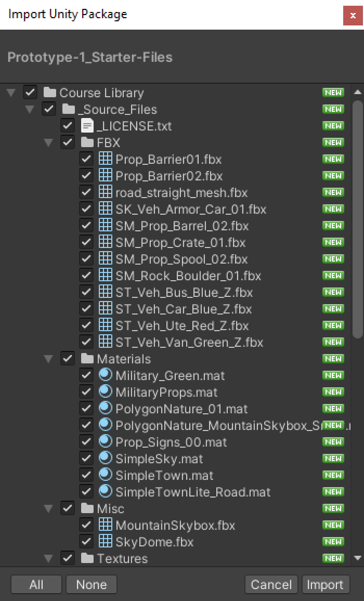Click the material sphere icon for Military_Green.mat

pos(106,375)
